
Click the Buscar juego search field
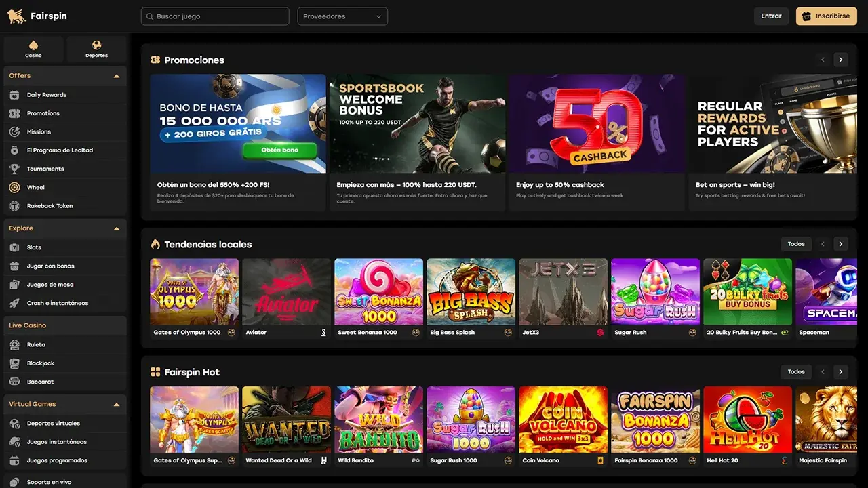click(x=215, y=16)
